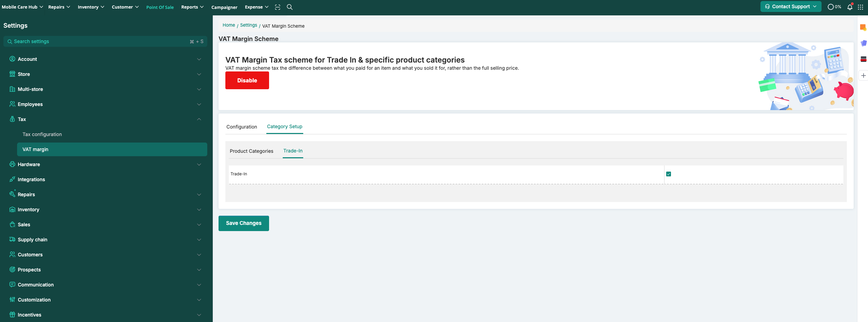Open the Mobile Care Hub dropdown
Viewport: 868px width, 322px height.
(22, 7)
